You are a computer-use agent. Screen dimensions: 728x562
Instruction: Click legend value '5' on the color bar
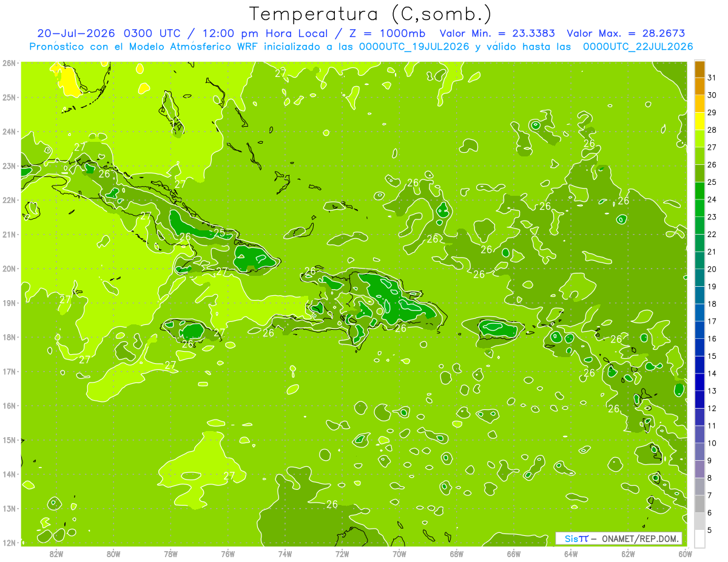point(709,530)
